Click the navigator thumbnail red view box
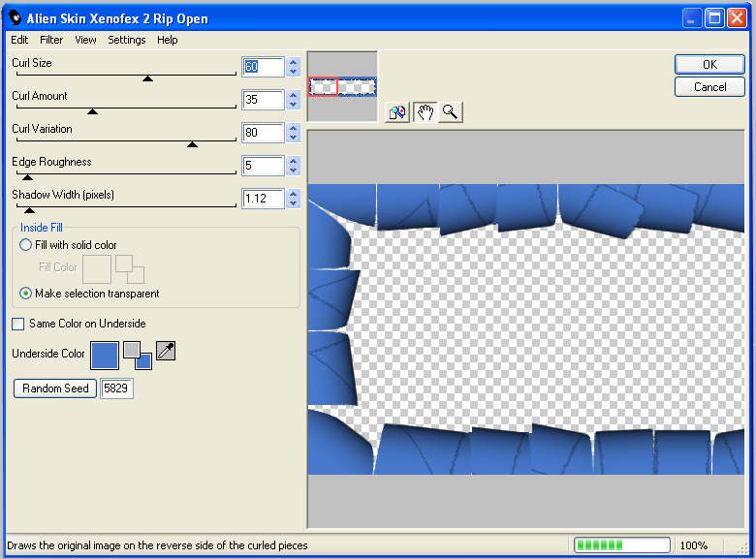The image size is (756, 559). [323, 87]
